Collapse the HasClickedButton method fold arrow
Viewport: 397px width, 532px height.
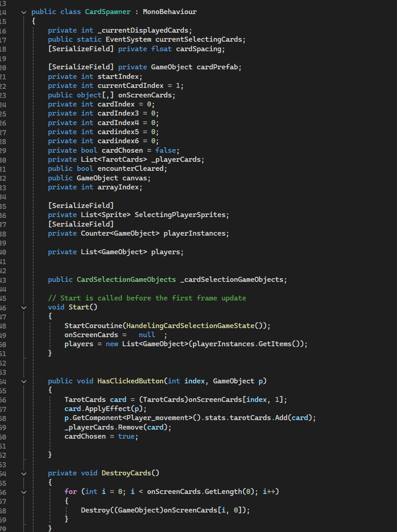(24, 381)
